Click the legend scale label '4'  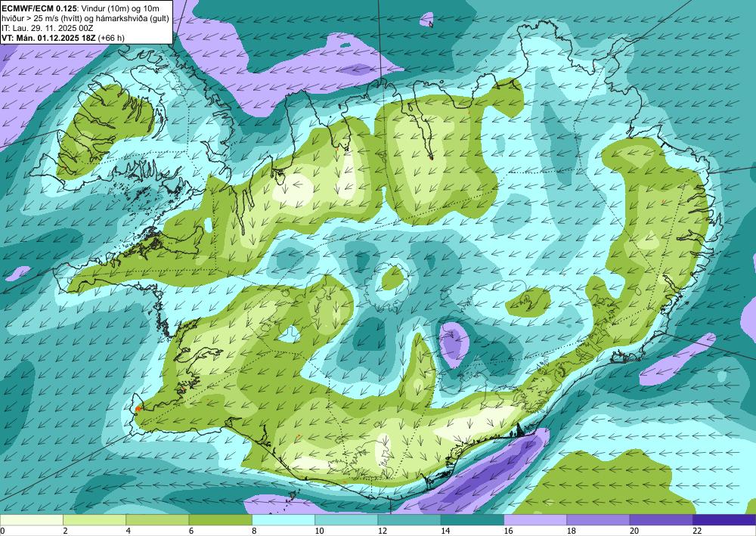(x=128, y=531)
